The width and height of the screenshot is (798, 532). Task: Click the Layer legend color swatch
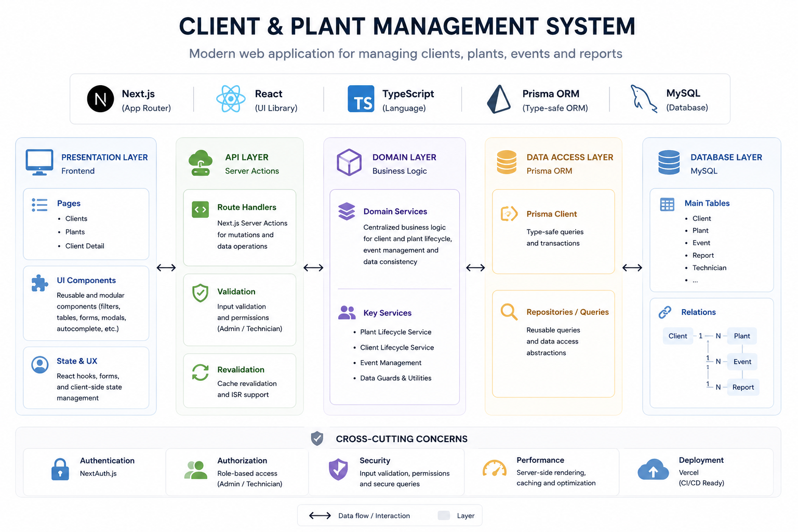pos(444,515)
